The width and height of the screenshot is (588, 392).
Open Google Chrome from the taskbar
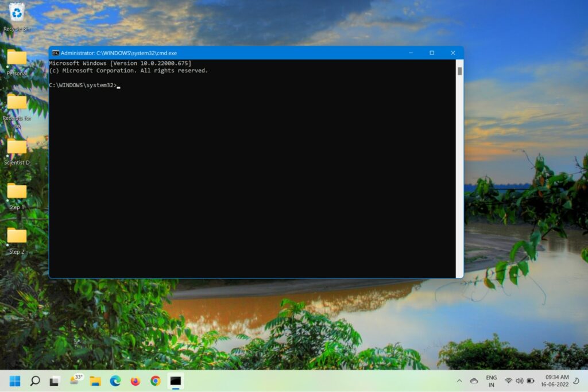[156, 381]
